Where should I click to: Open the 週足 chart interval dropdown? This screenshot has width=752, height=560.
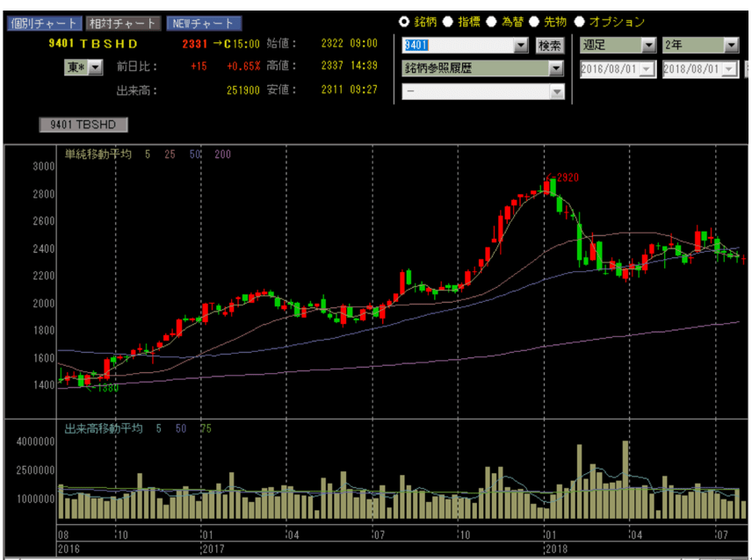[648, 45]
